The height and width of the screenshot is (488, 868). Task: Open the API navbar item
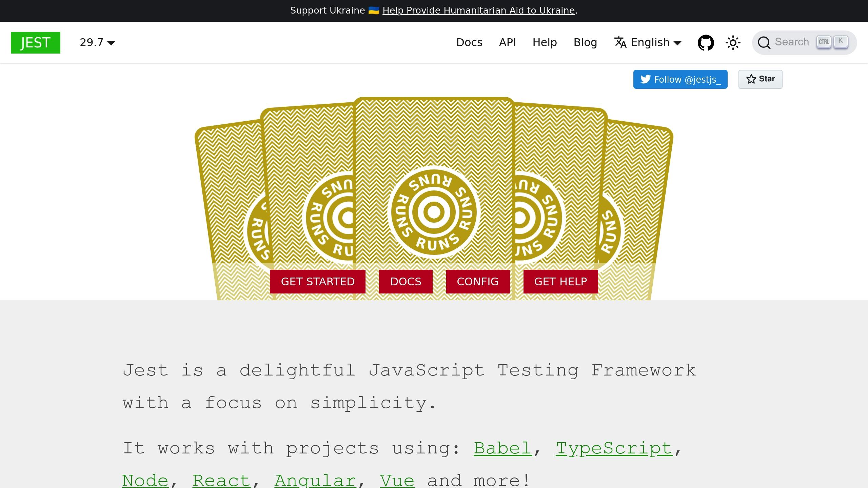(508, 43)
